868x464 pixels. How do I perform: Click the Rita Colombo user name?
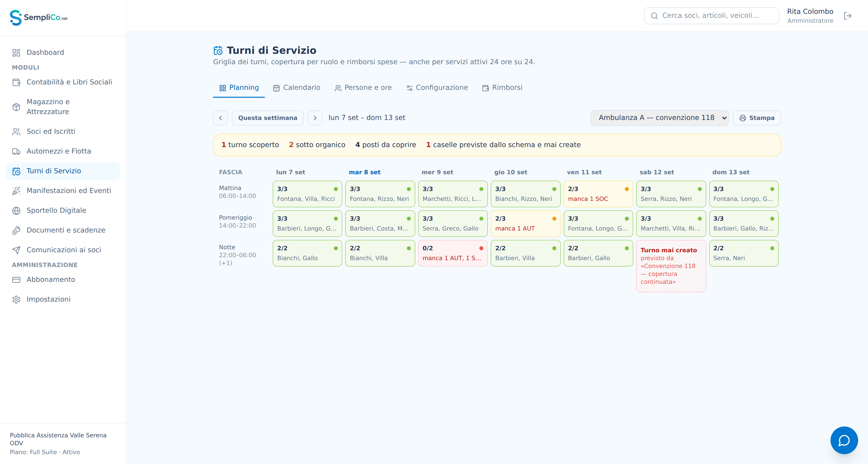(x=810, y=11)
